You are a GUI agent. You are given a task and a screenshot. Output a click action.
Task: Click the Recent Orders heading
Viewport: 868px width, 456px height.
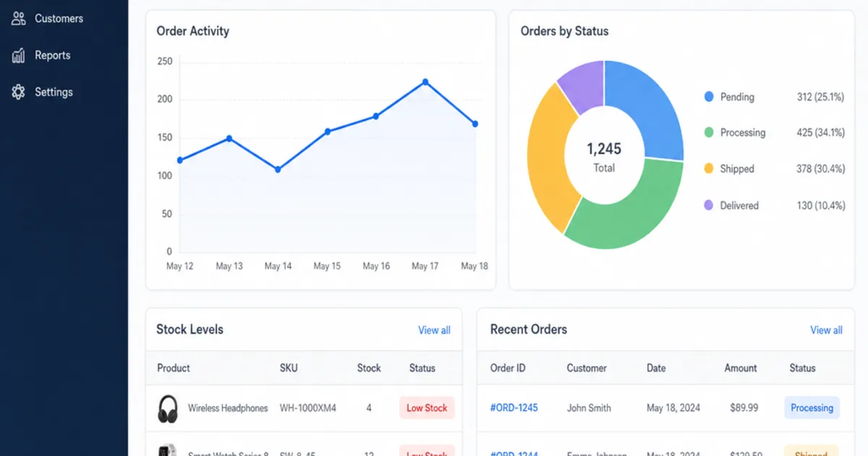coord(529,329)
